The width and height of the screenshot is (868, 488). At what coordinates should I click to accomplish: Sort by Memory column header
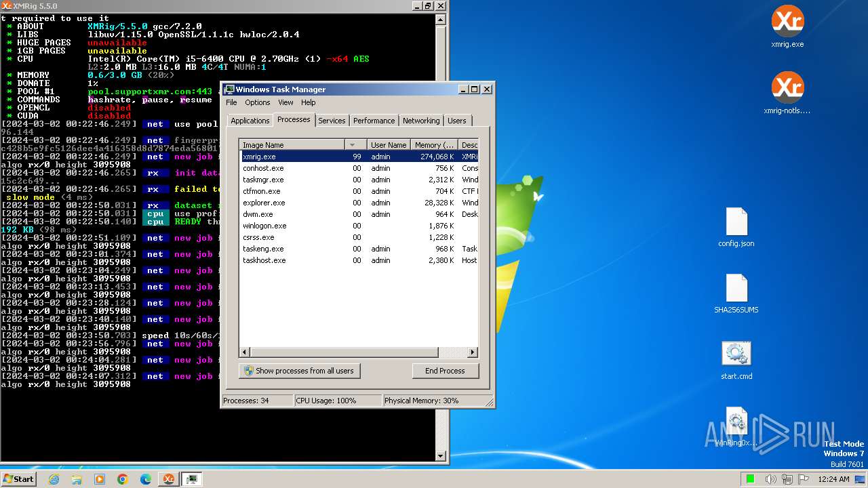435,145
